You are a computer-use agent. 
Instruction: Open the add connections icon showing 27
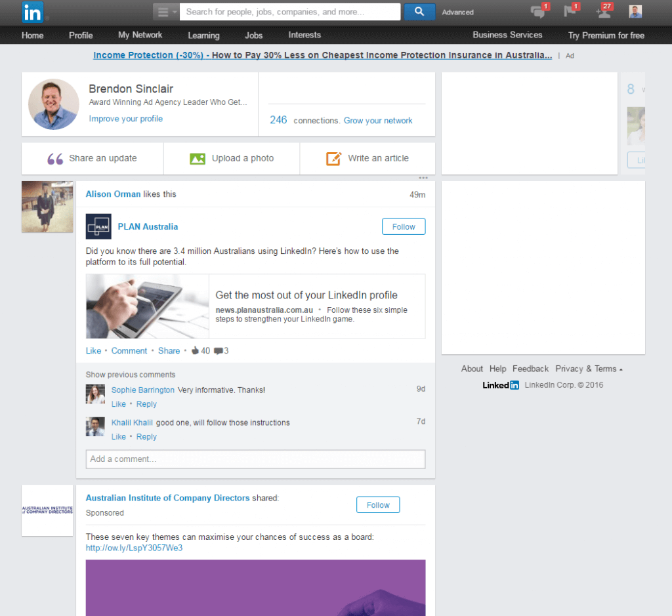coord(604,11)
